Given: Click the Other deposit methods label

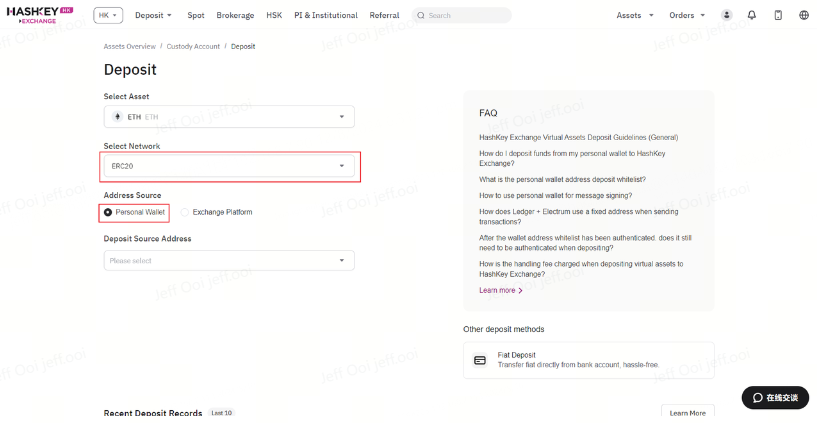Looking at the screenshot, I should pyautogui.click(x=504, y=329).
